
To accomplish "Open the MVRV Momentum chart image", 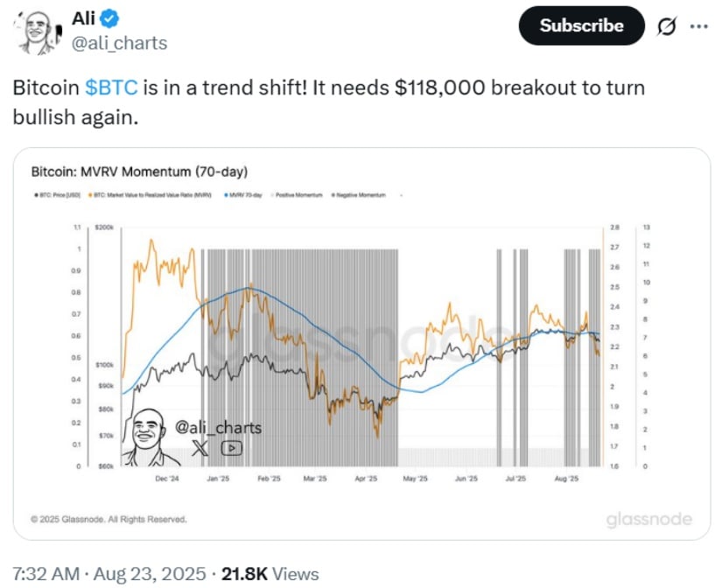I will click(x=361, y=344).
